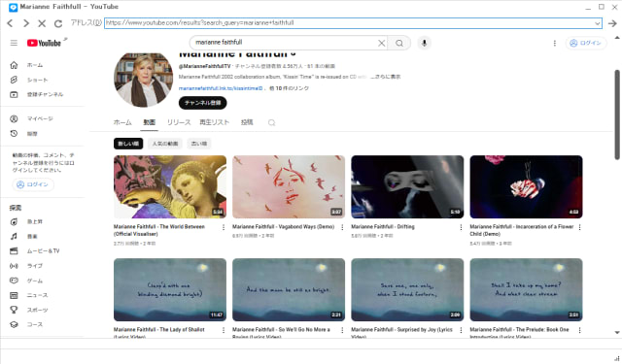
Task: Open options for Incarceration of a Flower Child
Action: tap(579, 227)
